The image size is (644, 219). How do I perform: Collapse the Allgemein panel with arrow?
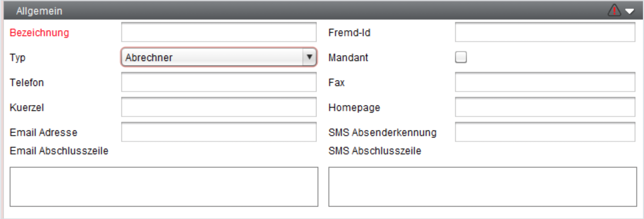[630, 11]
